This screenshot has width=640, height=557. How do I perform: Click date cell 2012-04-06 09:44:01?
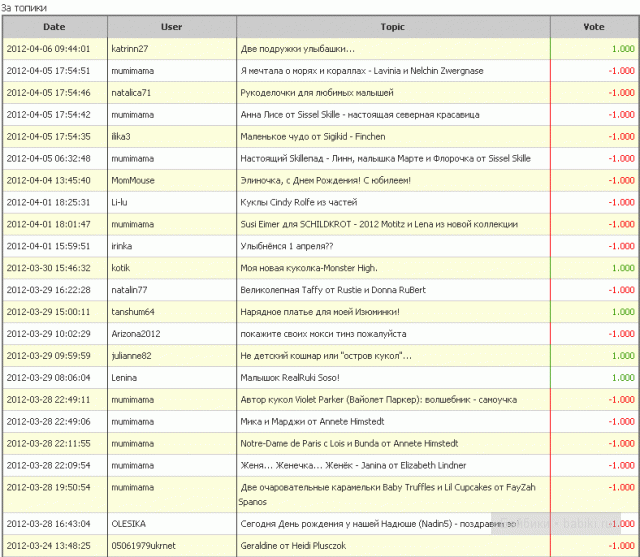pos(48,48)
